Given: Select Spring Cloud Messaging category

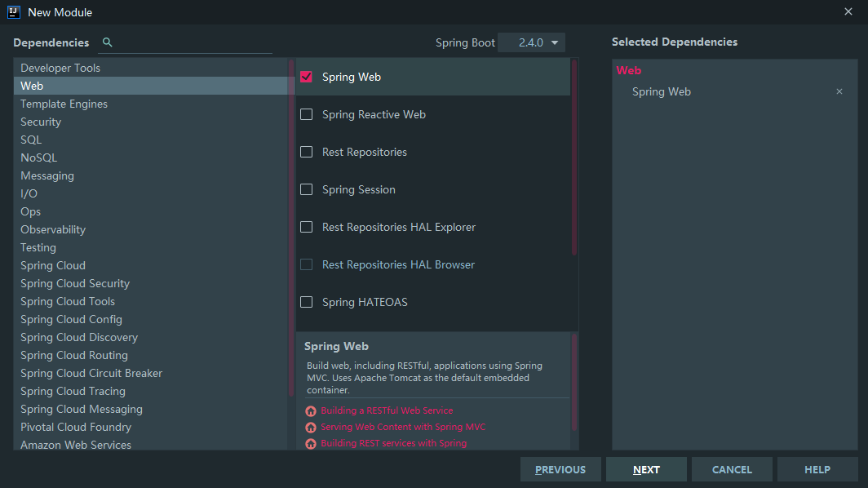Looking at the screenshot, I should tap(151, 410).
